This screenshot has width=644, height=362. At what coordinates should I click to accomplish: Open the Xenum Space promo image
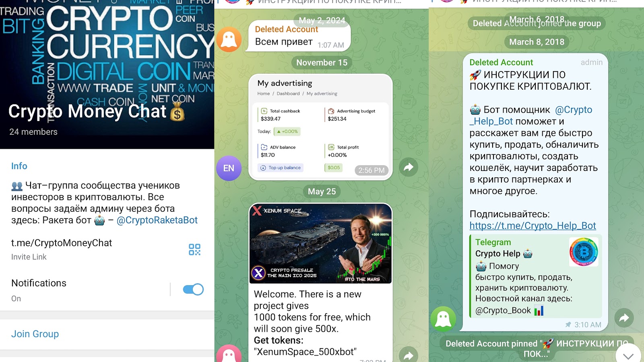pos(320,243)
